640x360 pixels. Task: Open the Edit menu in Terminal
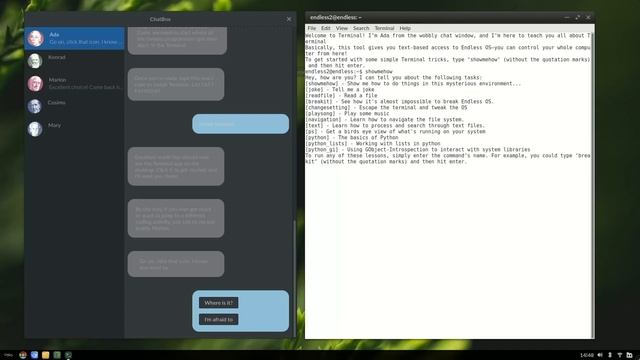coord(326,28)
